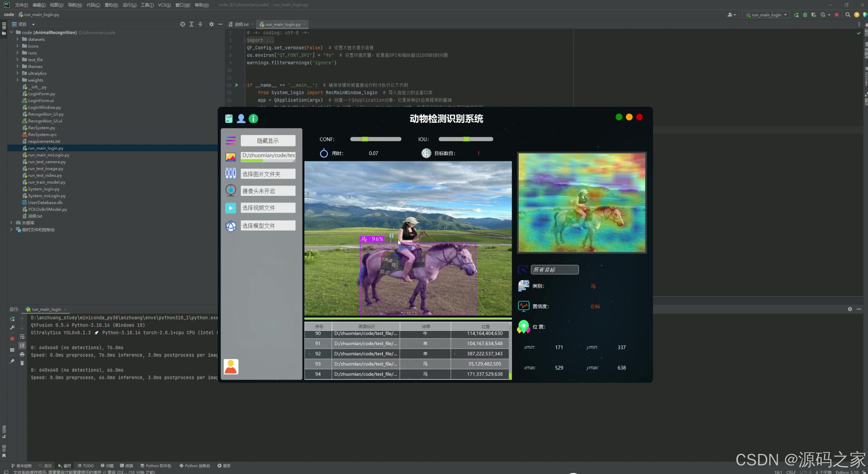The width and height of the screenshot is (868, 474).
Task: Open PyCharm's search everywhere magnifier
Action: pyautogui.click(x=848, y=15)
